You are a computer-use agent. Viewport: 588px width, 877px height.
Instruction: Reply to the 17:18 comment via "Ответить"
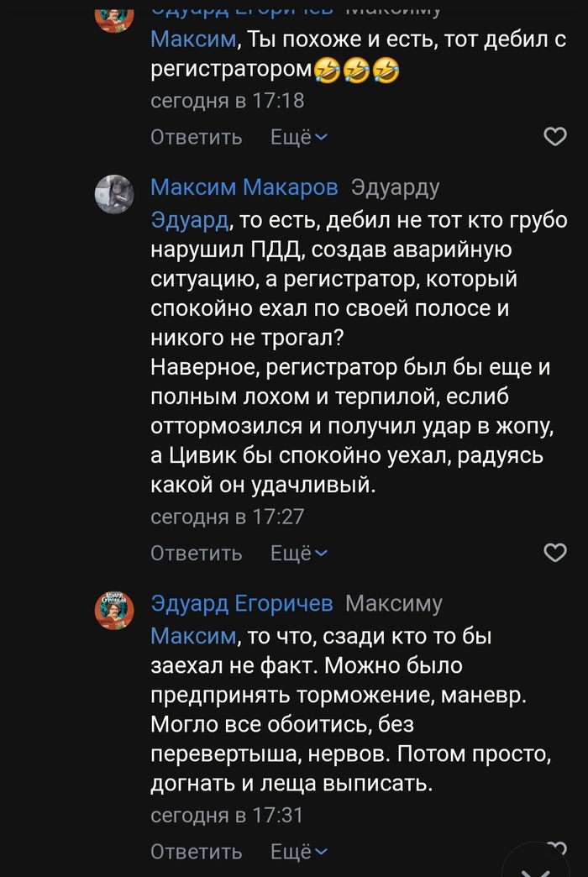(x=197, y=138)
